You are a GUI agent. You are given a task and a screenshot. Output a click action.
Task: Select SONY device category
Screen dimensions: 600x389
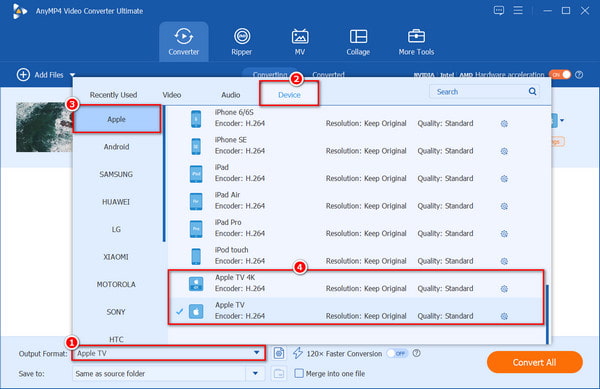pyautogui.click(x=116, y=312)
